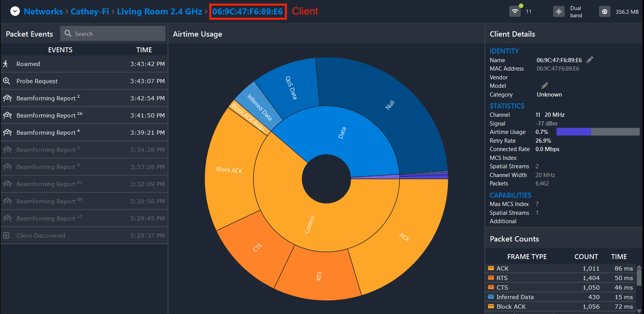Edit the client Name with pencil icon
Screen dimensions: 644x314
(x=590, y=60)
